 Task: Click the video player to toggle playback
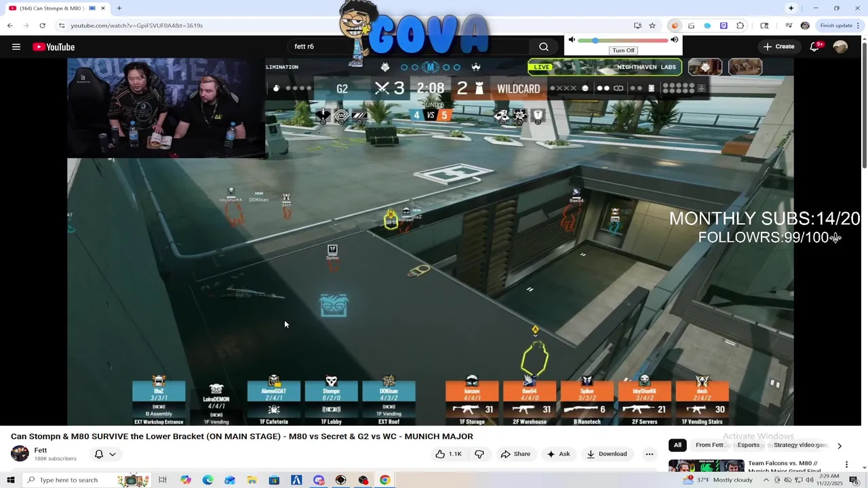point(430,242)
